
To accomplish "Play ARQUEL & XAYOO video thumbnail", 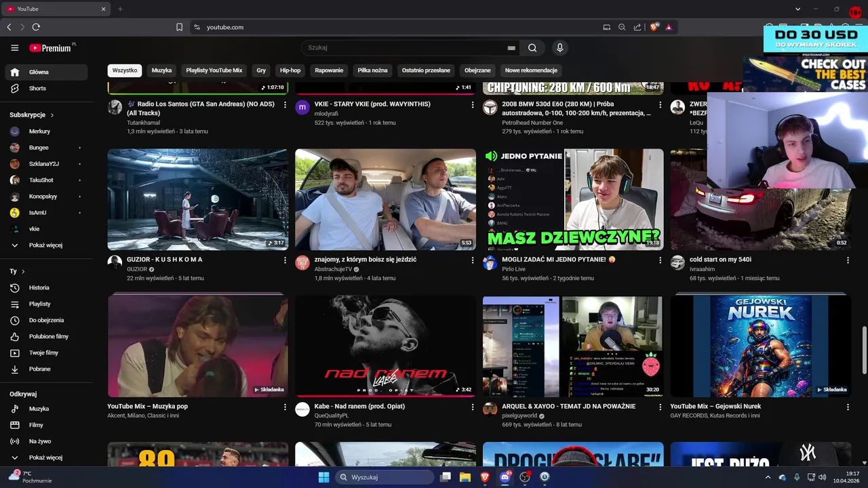I will pyautogui.click(x=573, y=346).
